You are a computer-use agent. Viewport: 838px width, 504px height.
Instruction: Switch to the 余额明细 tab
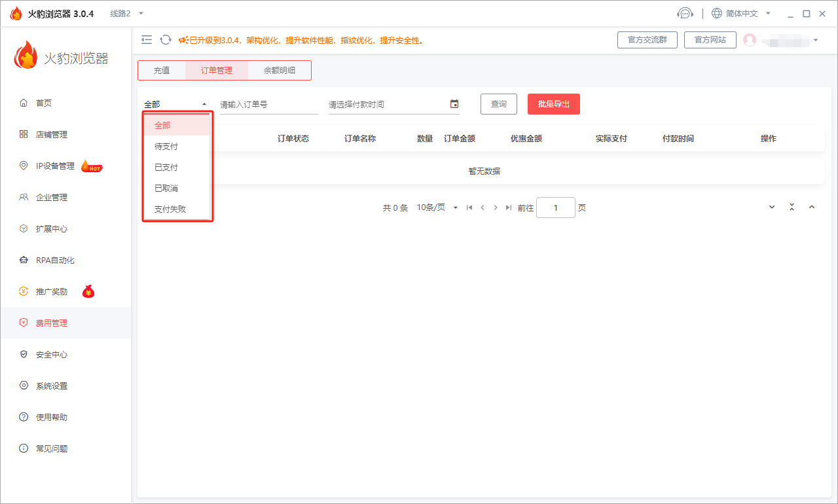click(x=280, y=71)
